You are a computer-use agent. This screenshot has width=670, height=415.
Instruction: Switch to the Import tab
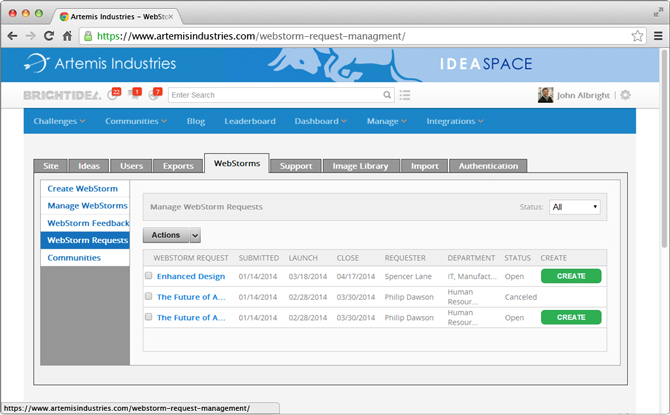tap(425, 166)
